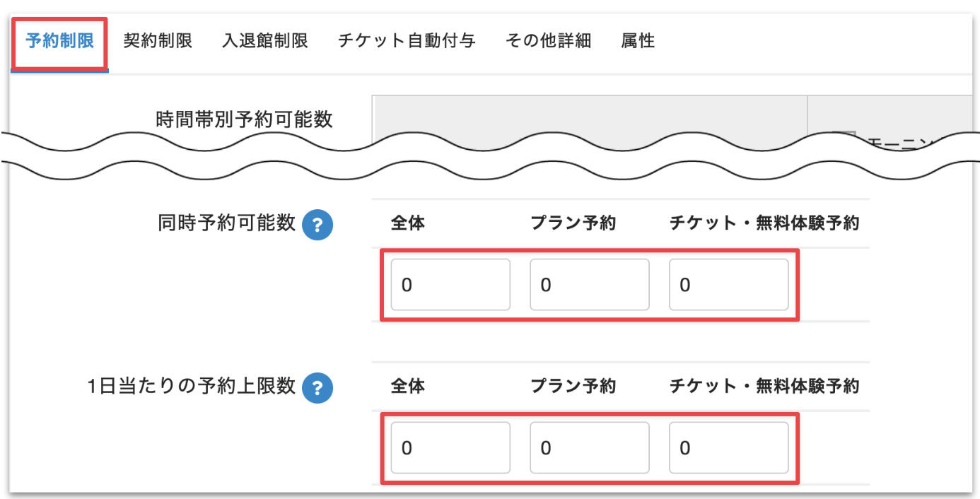Open help icon for 1日当たりの予約上限数
980x499 pixels.
[317, 388]
